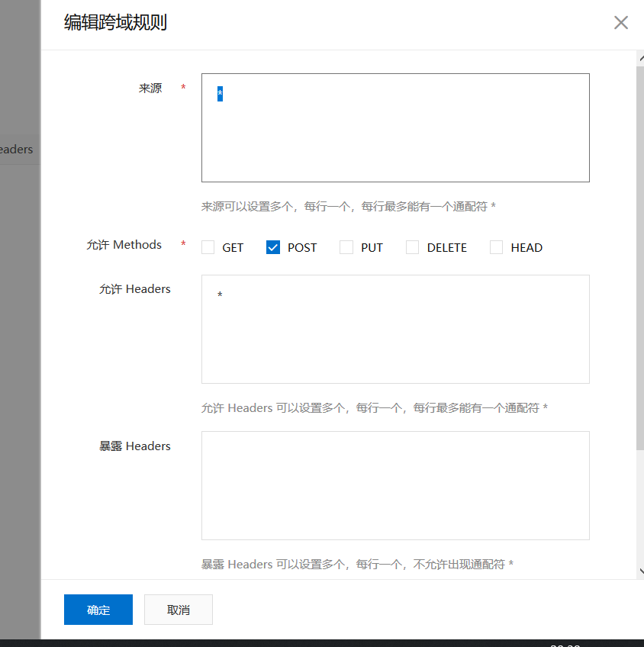Enable the PUT method checkbox

pos(346,247)
